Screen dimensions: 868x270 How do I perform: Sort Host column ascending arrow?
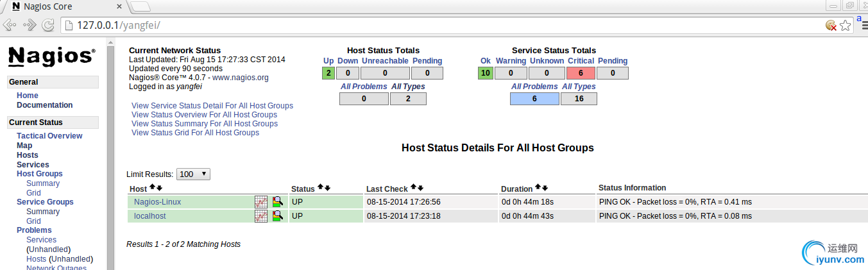(x=153, y=188)
